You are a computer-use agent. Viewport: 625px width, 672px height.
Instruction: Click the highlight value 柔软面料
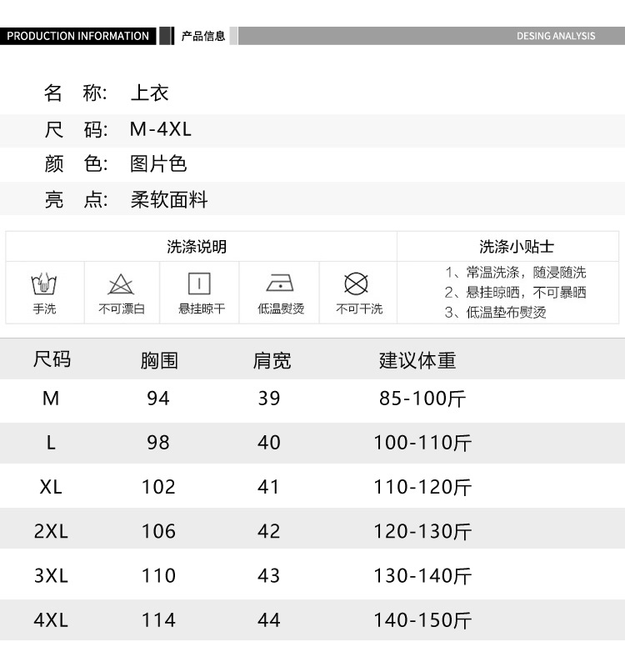click(169, 200)
